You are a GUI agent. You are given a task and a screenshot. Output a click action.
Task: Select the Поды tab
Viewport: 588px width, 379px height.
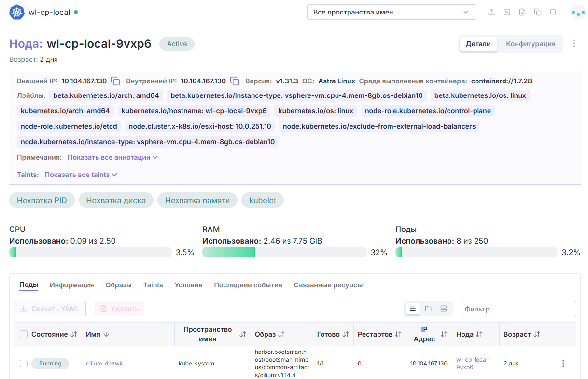28,285
